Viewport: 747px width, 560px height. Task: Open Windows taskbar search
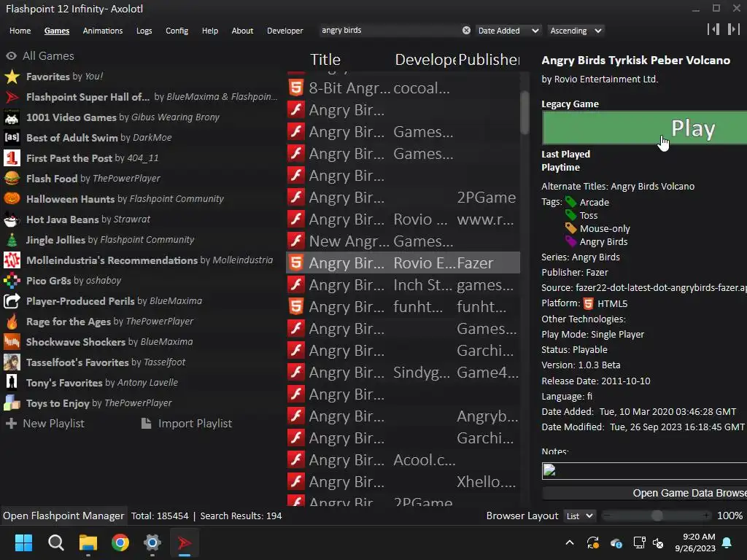pos(55,542)
